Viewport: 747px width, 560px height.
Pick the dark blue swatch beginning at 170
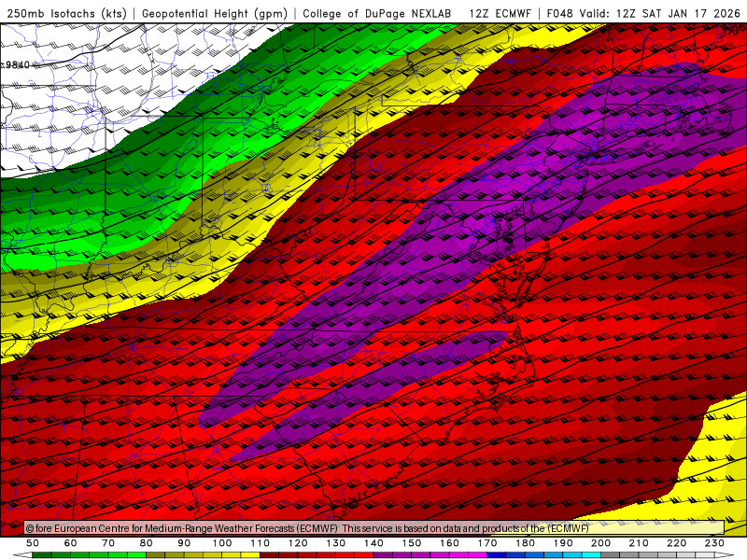tap(497, 555)
